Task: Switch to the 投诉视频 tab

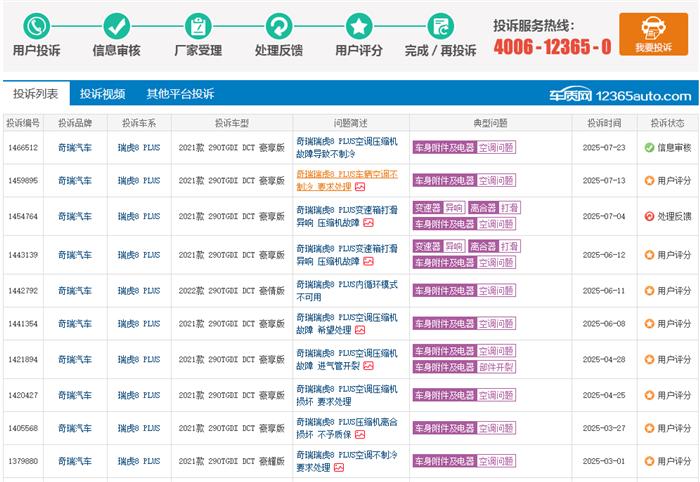Action: coord(103,94)
